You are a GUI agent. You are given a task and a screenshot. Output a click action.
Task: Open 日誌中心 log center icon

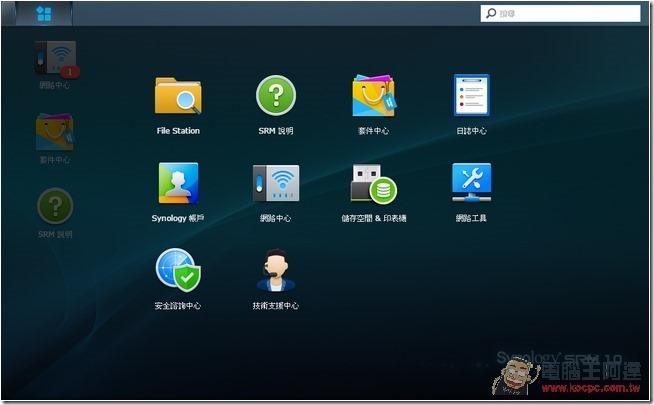click(x=471, y=95)
